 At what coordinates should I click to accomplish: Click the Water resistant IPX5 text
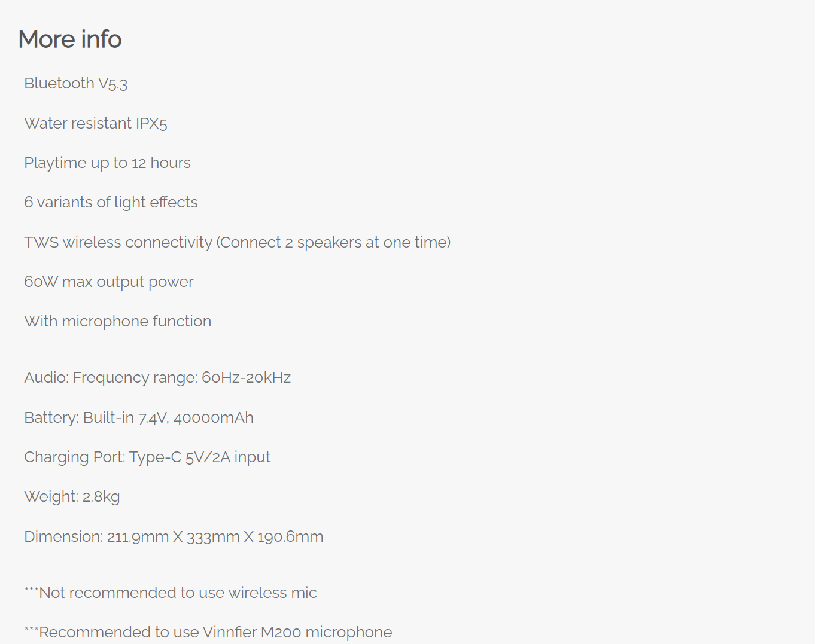96,123
